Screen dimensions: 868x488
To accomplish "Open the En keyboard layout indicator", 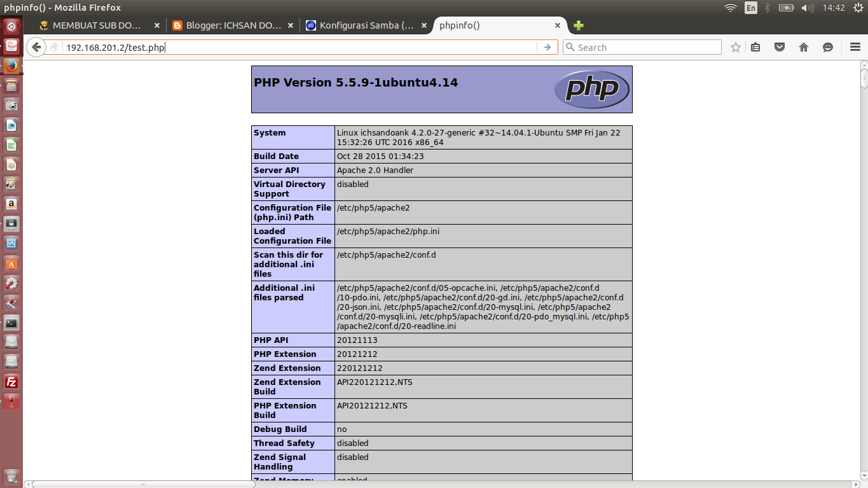I will coord(751,8).
